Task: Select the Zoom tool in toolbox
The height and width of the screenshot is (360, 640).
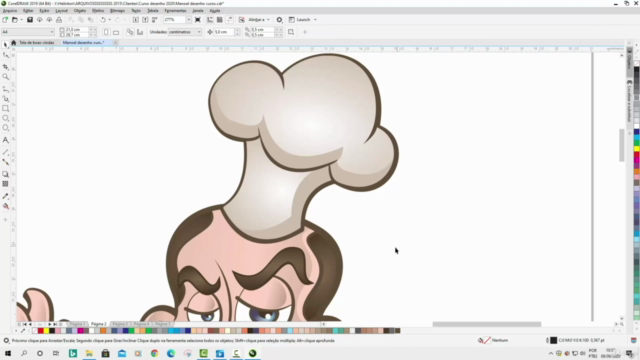Action: click(5, 77)
